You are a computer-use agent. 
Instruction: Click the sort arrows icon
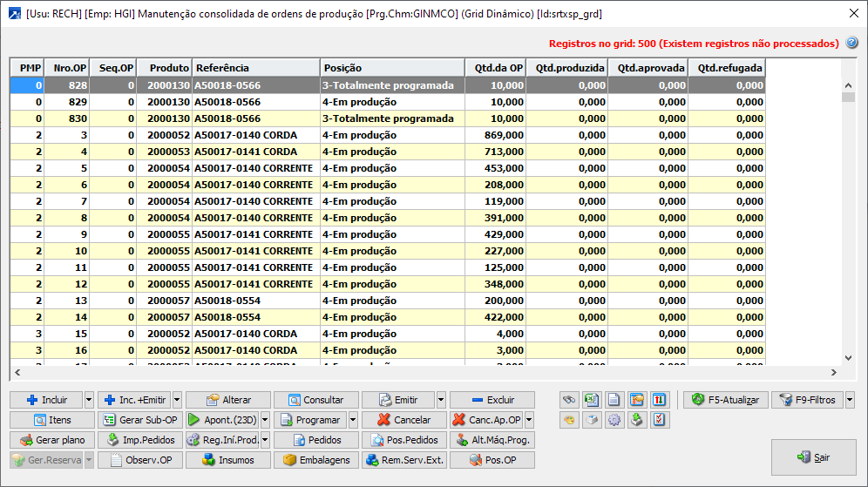click(x=660, y=400)
